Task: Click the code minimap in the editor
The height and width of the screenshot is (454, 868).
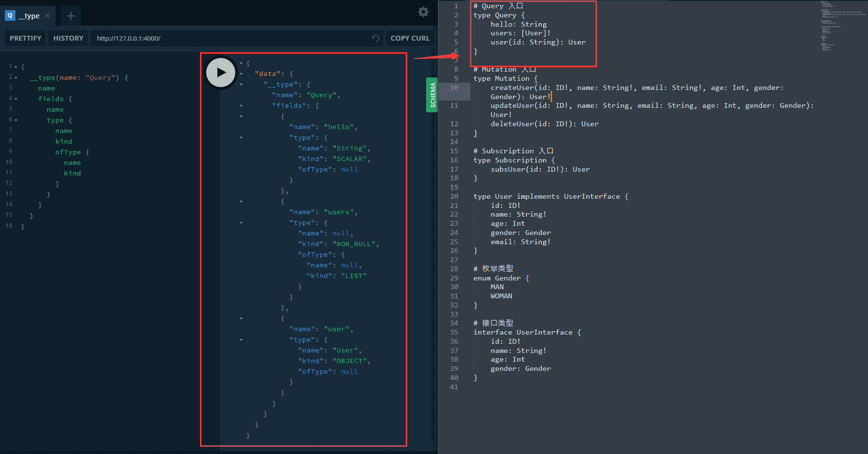Action: click(x=842, y=25)
